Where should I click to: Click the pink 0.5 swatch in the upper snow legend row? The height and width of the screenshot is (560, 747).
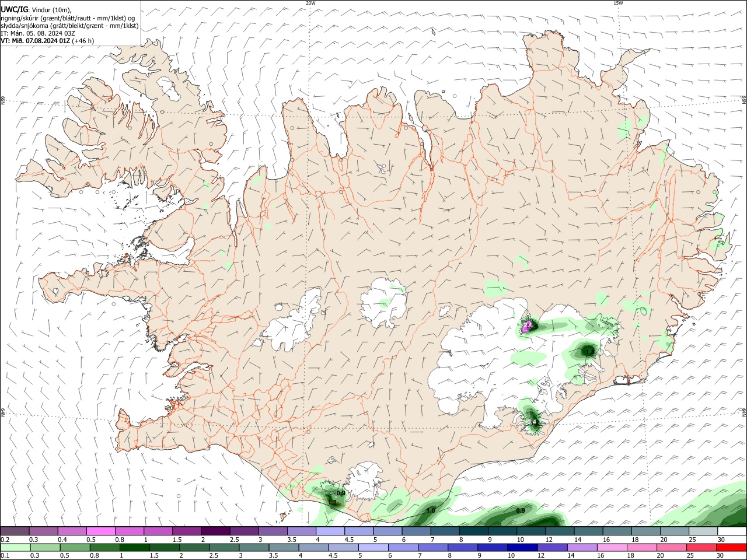coord(100,531)
